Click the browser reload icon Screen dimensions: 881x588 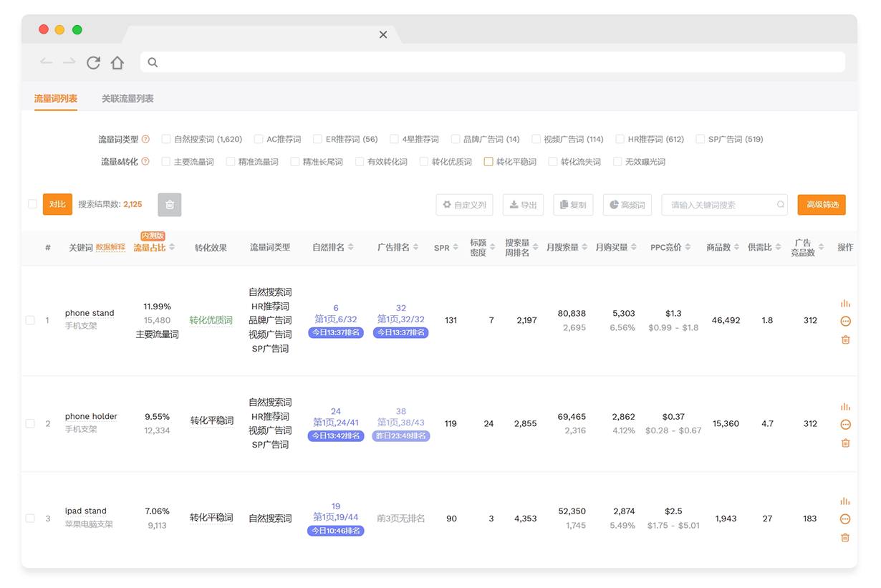click(93, 63)
